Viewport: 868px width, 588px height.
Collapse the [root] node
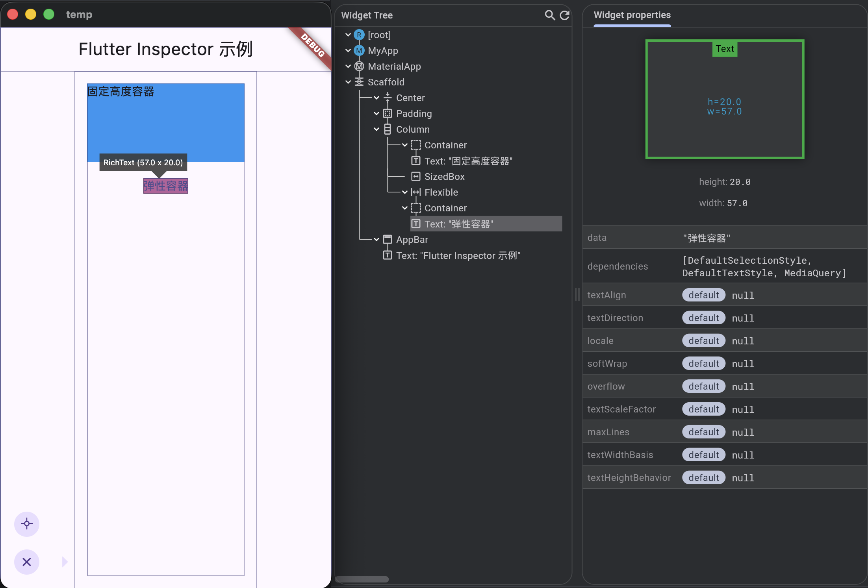tap(348, 35)
